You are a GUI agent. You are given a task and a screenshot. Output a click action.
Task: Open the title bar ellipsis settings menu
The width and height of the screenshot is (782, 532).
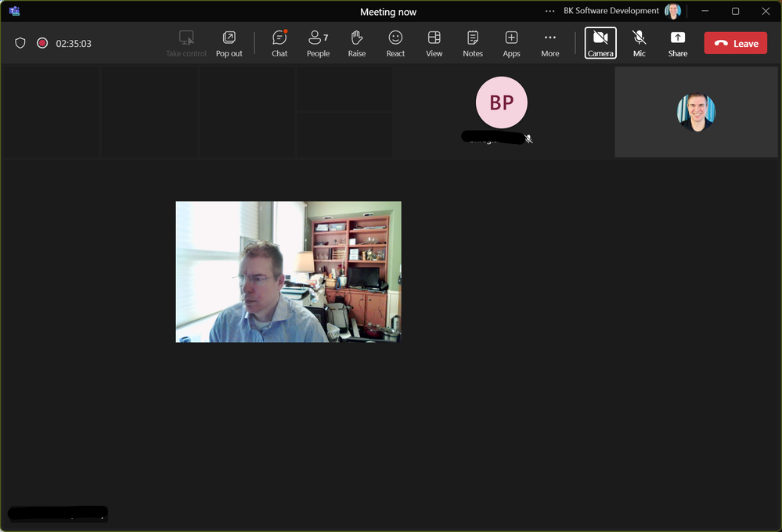tap(550, 11)
